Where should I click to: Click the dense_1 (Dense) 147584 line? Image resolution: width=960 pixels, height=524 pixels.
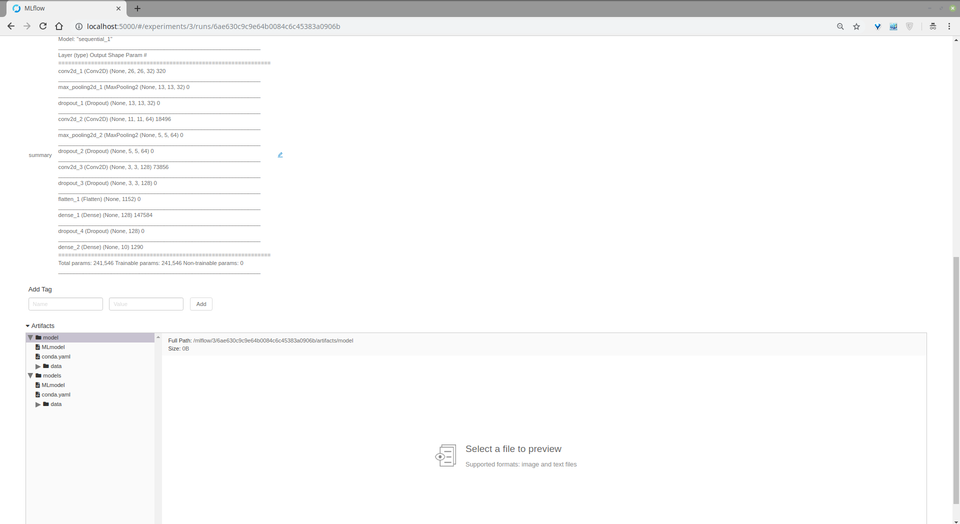[105, 215]
